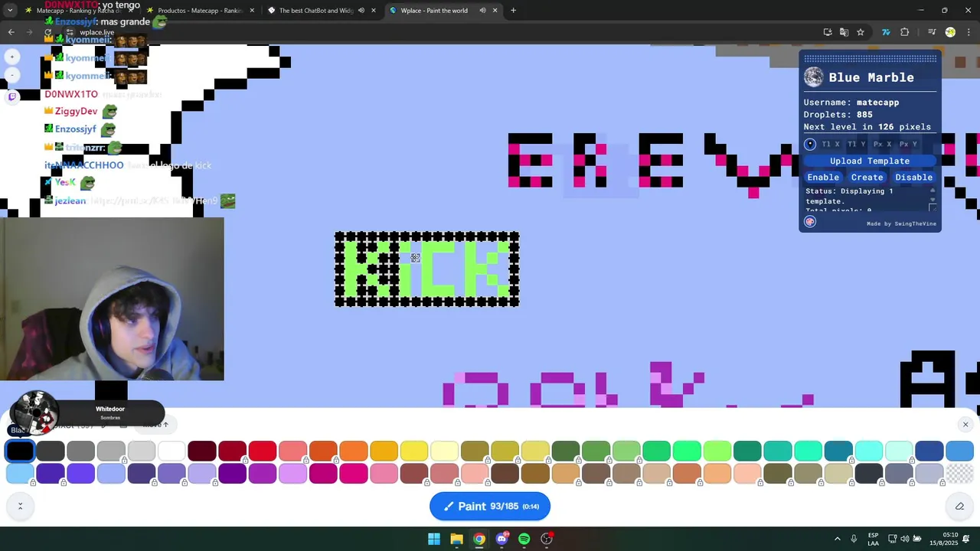Bookmark this page with star icon
This screenshot has height=551, width=980.
pyautogui.click(x=861, y=32)
